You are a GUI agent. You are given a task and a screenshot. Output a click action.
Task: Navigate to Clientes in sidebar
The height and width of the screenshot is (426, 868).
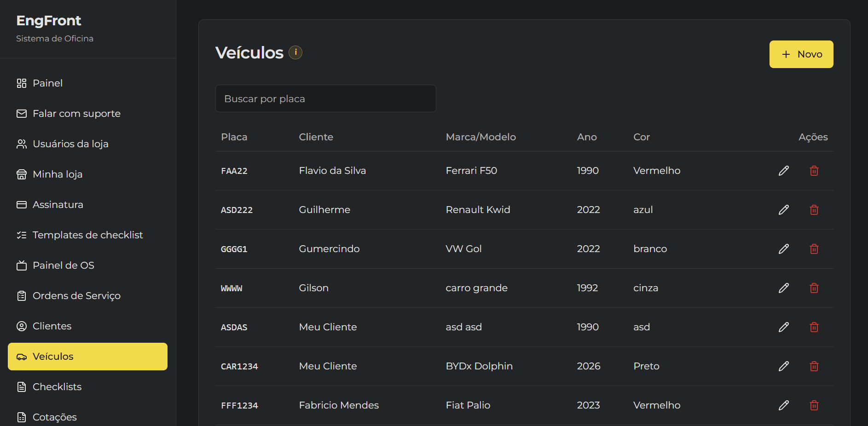(52, 326)
